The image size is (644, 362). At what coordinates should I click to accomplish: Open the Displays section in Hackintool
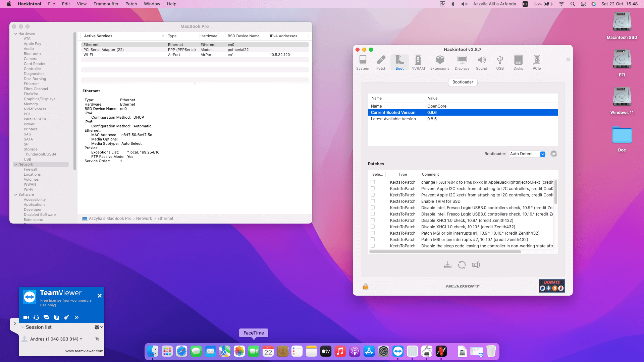[462, 62]
